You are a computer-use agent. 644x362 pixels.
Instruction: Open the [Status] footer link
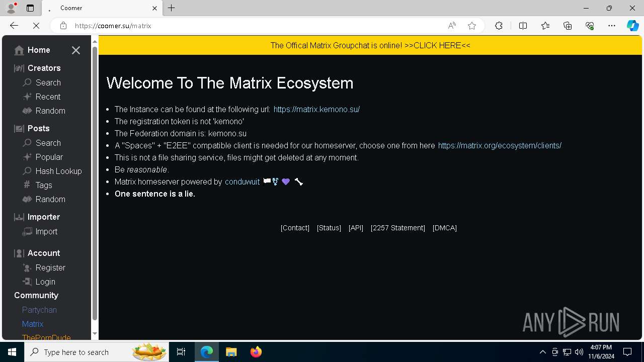coord(329,228)
